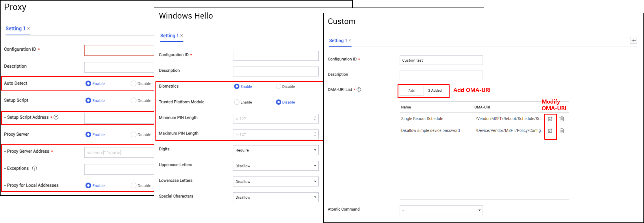The image size is (644, 223).
Task: Click the Proxy Configuration ID field
Action: [119, 50]
